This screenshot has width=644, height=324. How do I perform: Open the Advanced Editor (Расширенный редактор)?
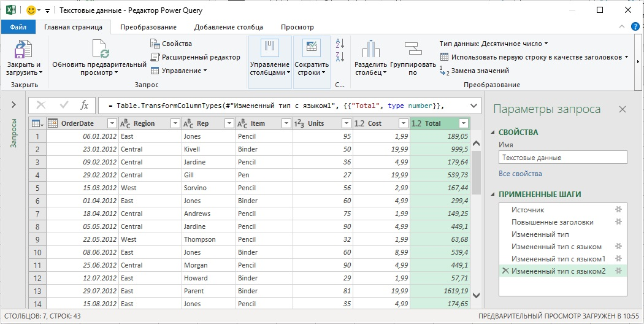[195, 57]
